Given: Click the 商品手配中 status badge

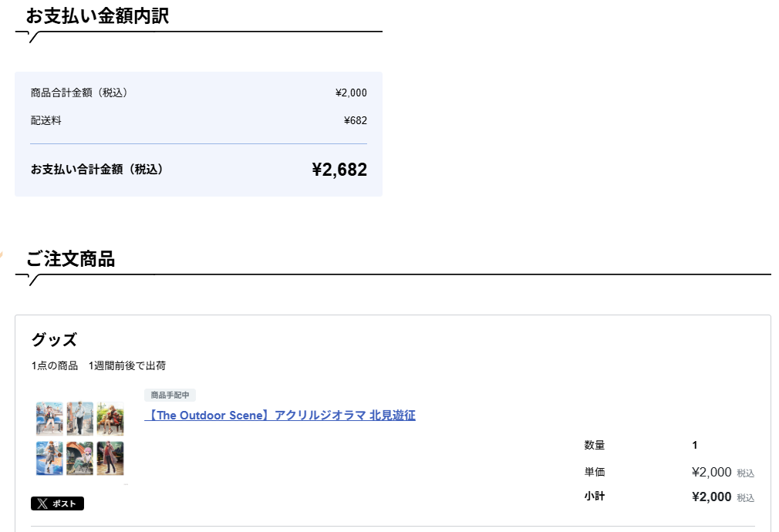Looking at the screenshot, I should click(170, 395).
